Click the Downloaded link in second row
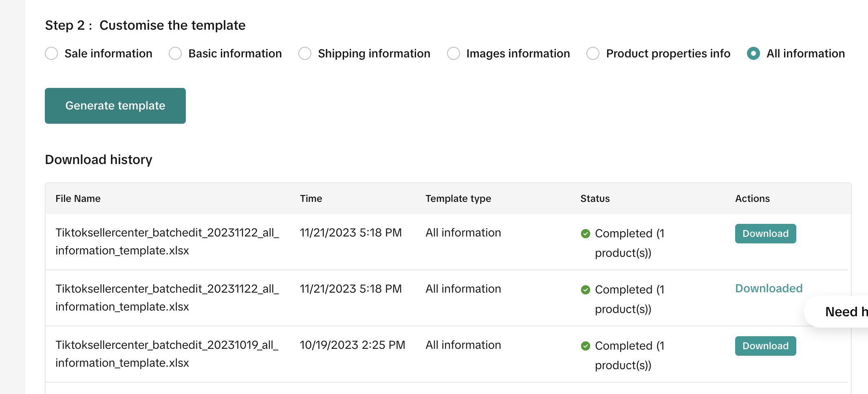 769,288
